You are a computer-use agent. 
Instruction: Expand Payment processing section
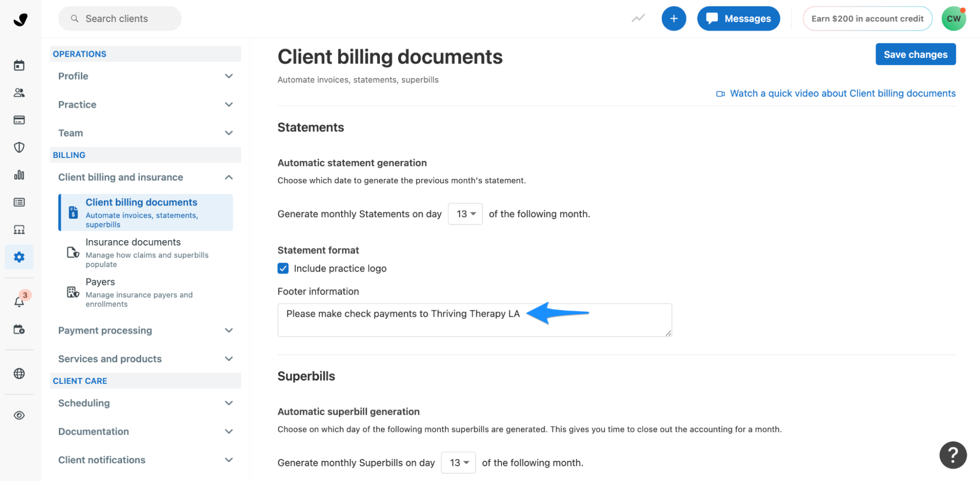[x=145, y=330]
